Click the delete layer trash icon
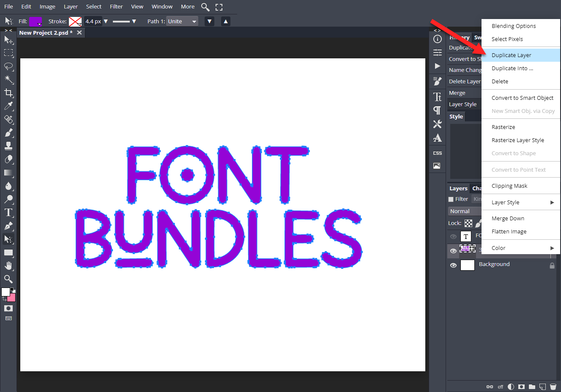Screen dimensions: 561x392 (x=553, y=387)
